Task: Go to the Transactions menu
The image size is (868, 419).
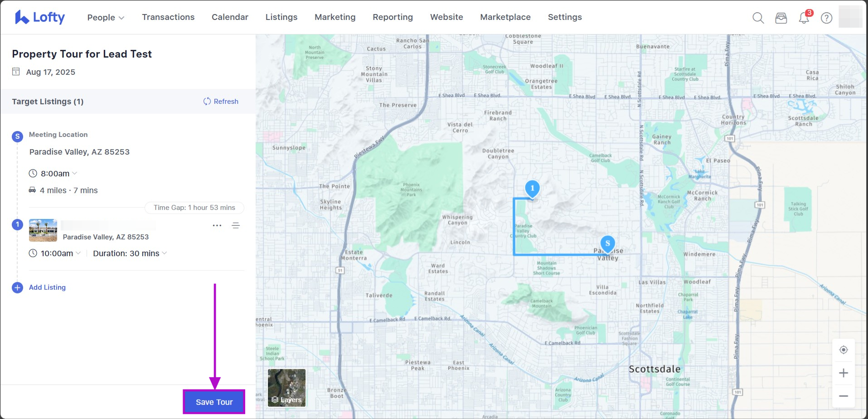Action: point(168,17)
